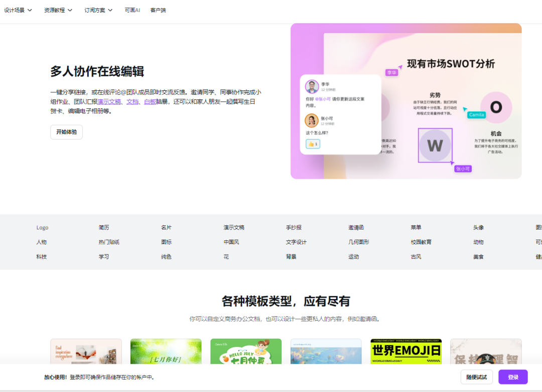Follow the 白板 hyperlink in the paragraph
Image resolution: width=542 pixels, height=392 pixels.
[150, 101]
